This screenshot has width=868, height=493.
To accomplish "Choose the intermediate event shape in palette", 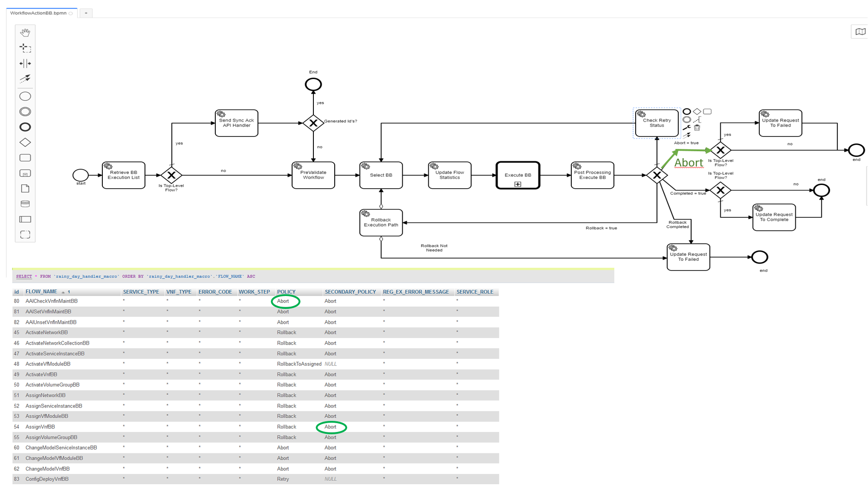I will (25, 111).
